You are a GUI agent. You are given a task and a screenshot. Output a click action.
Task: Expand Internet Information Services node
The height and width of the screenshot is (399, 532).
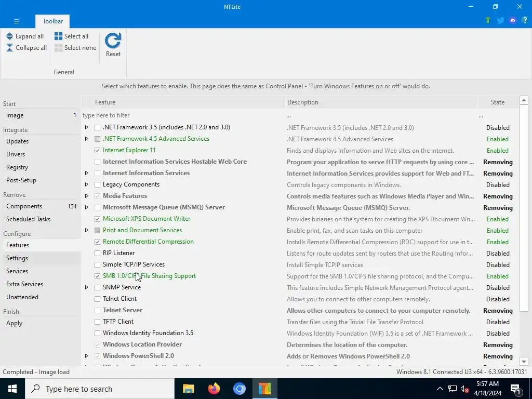pos(87,173)
